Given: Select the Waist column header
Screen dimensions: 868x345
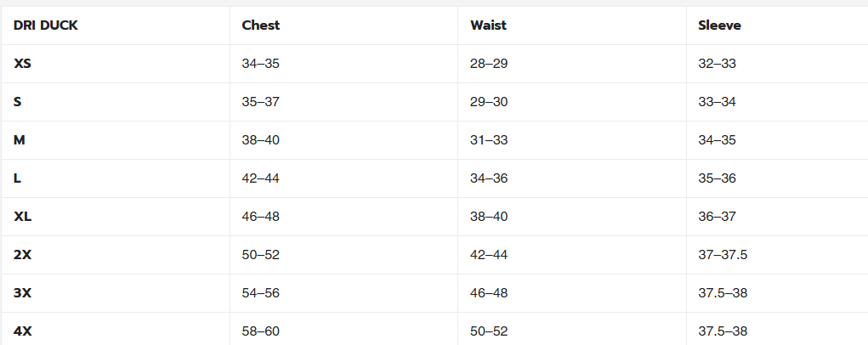Looking at the screenshot, I should (488, 25).
